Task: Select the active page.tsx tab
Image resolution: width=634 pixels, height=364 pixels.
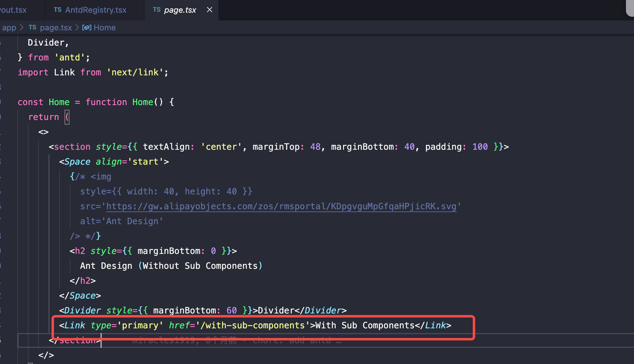Action: [x=180, y=10]
